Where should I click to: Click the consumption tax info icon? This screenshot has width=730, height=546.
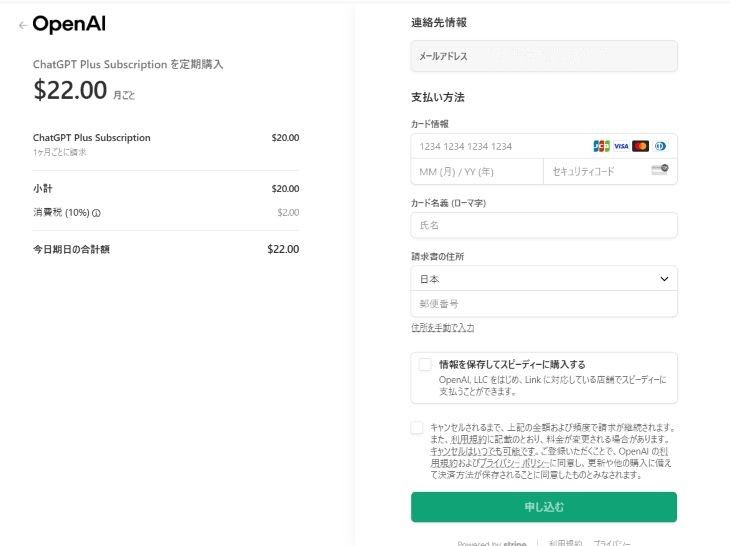click(x=96, y=213)
